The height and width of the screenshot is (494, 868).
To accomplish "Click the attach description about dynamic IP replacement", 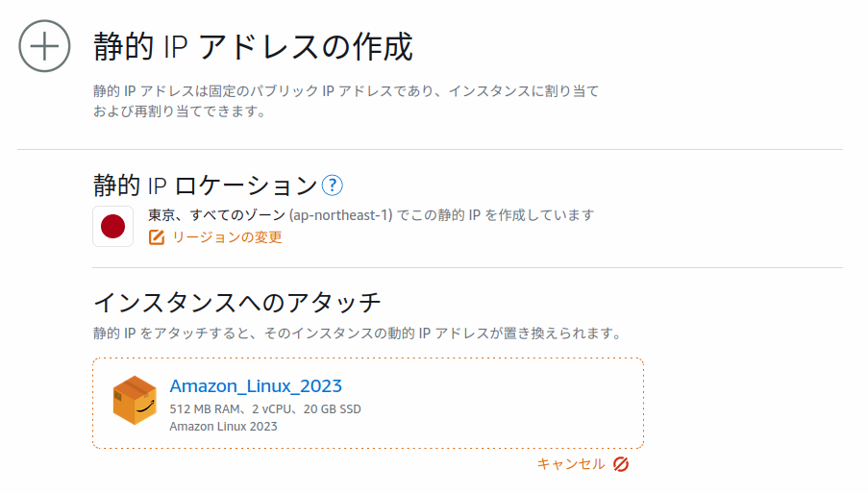I will click(x=357, y=333).
